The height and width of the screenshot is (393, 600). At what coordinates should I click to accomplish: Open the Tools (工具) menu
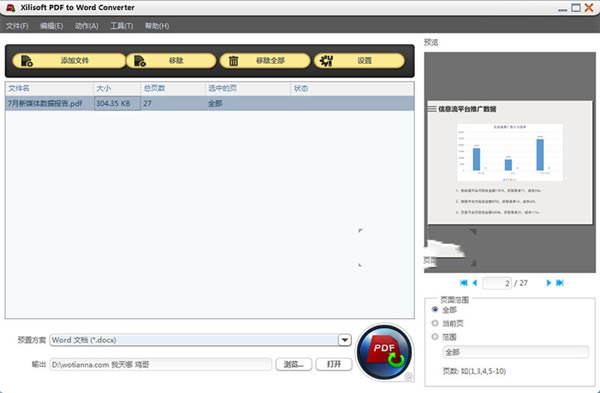(x=122, y=26)
